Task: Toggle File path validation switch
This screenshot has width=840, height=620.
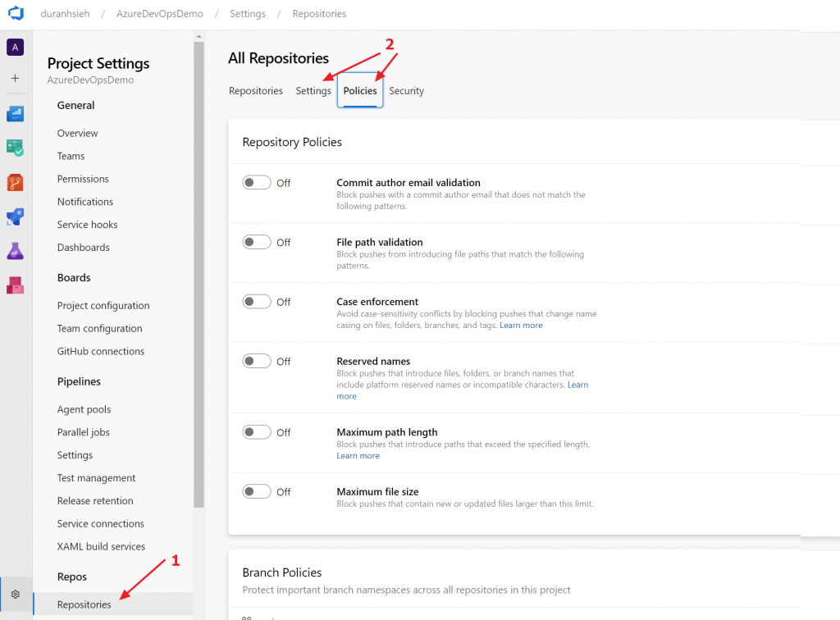Action: 257,242
